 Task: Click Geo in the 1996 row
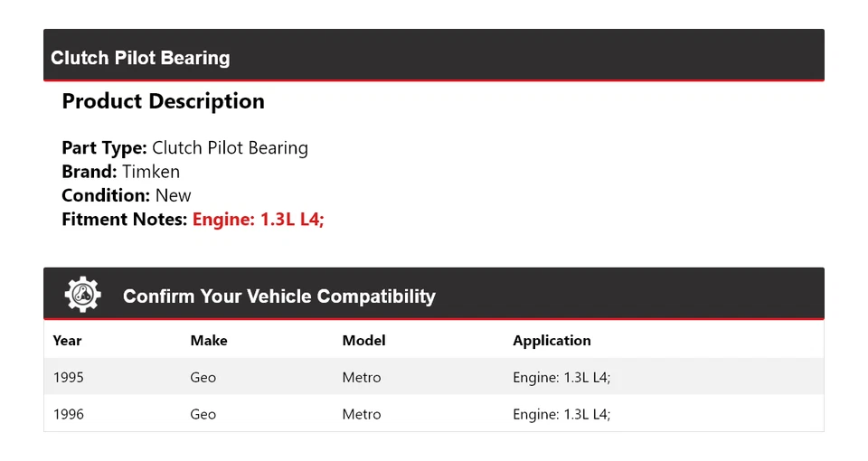203,414
